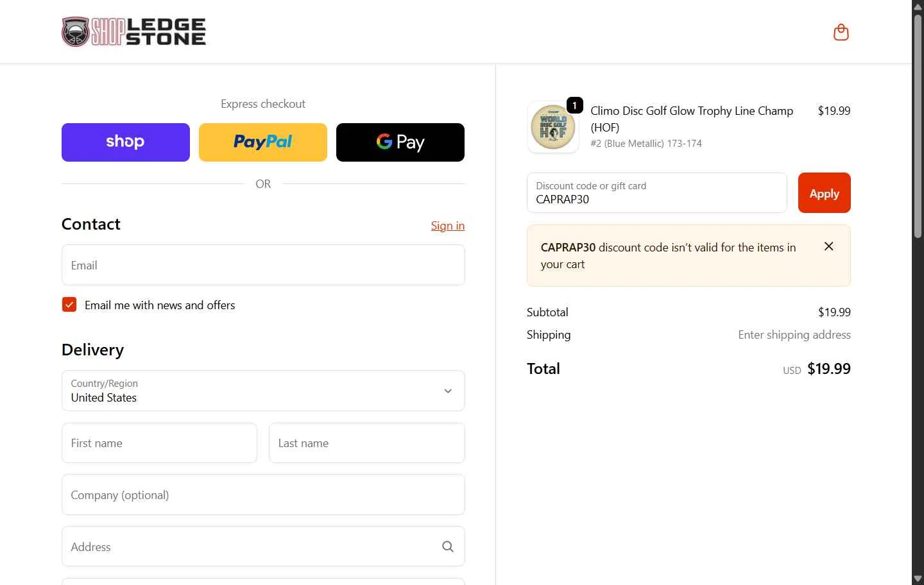Viewport: 924px width, 585px height.
Task: Choose Google Pay express checkout
Action: click(x=400, y=142)
